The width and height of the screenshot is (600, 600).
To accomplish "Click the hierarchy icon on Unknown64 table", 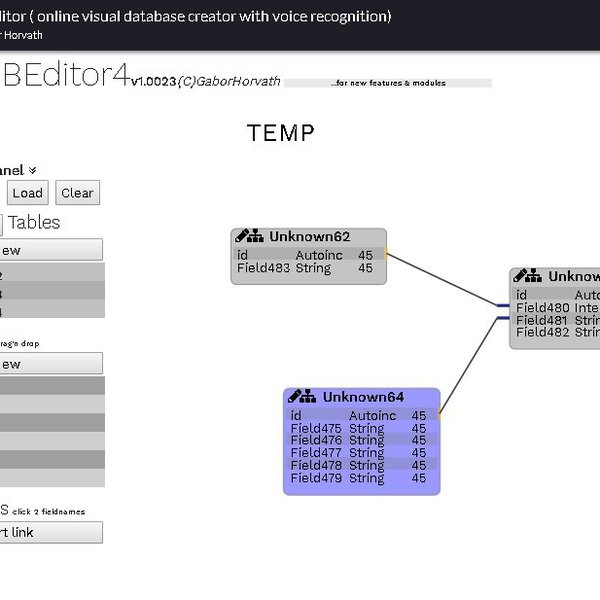I will pyautogui.click(x=309, y=396).
